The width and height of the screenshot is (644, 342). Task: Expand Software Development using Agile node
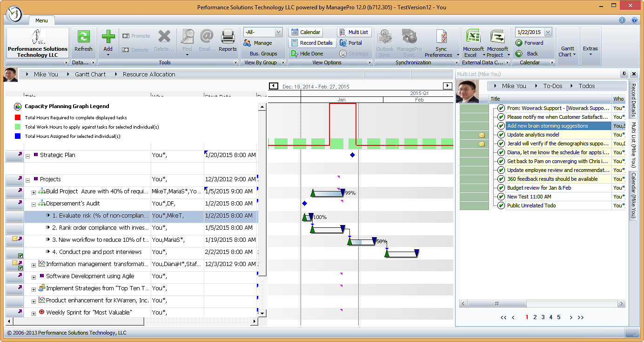(x=34, y=278)
